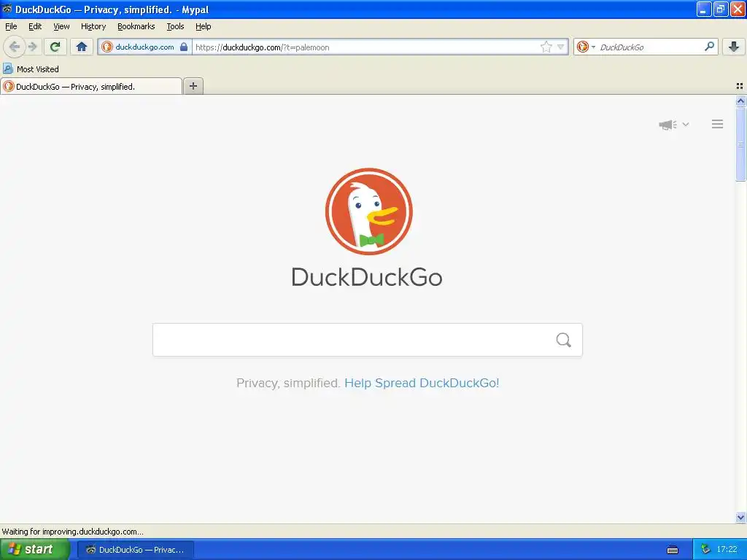Expand the URL history dropdown arrow
The width and height of the screenshot is (747, 560).
click(561, 47)
